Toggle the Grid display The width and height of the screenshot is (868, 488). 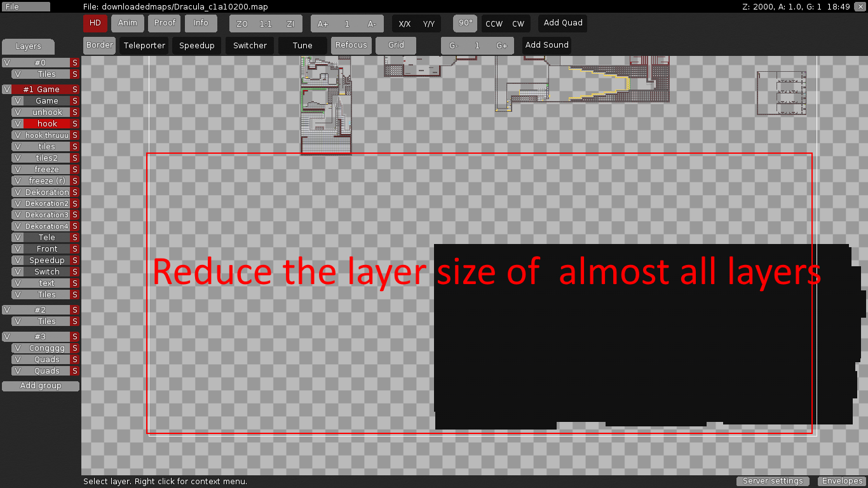(x=396, y=46)
